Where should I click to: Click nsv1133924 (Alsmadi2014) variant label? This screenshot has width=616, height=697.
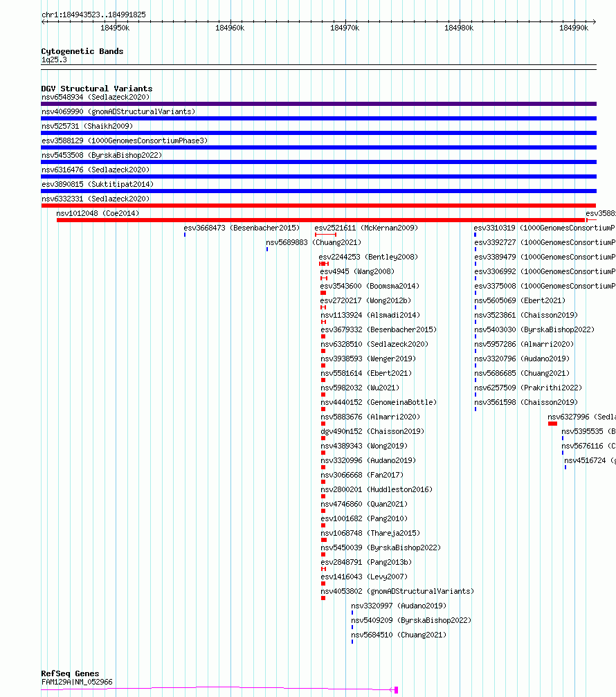pyautogui.click(x=370, y=315)
